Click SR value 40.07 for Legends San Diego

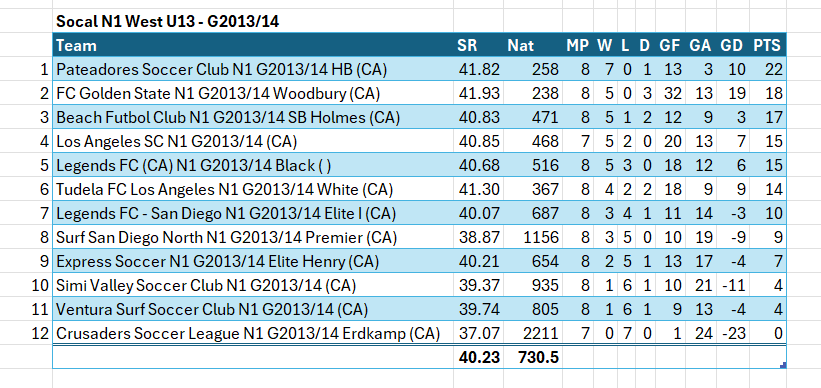click(x=478, y=214)
